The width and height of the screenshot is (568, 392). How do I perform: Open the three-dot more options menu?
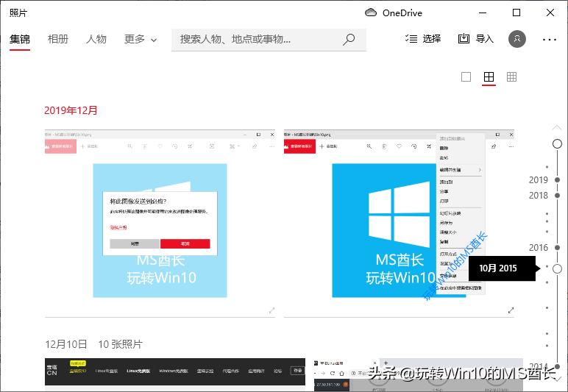(x=549, y=39)
